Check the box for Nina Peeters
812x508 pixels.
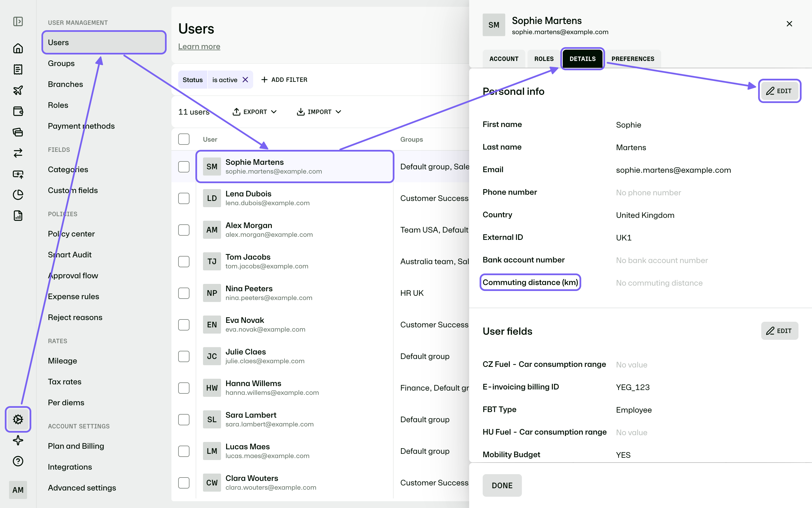(x=184, y=293)
